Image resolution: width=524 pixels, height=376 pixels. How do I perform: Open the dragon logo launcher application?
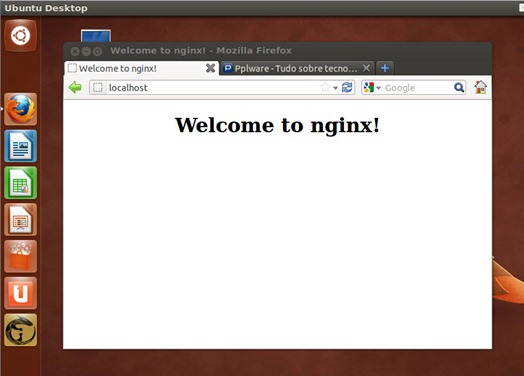click(x=20, y=330)
